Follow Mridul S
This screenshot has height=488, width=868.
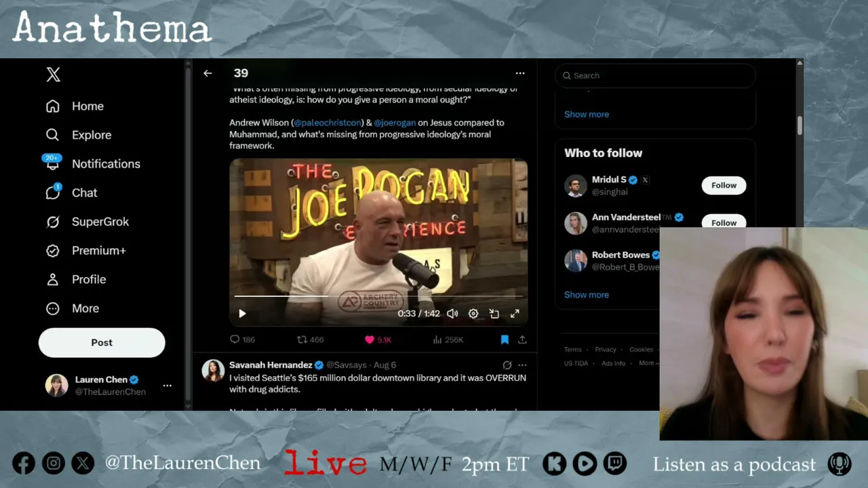tap(724, 186)
